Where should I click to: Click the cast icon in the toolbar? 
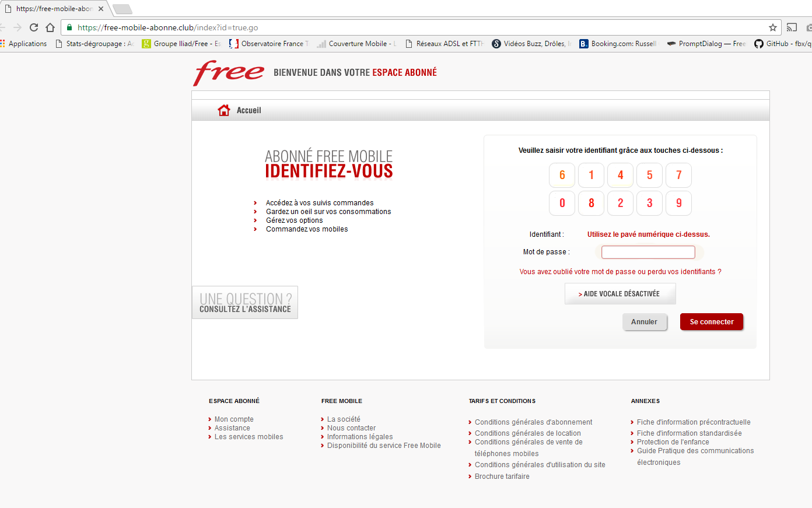792,27
